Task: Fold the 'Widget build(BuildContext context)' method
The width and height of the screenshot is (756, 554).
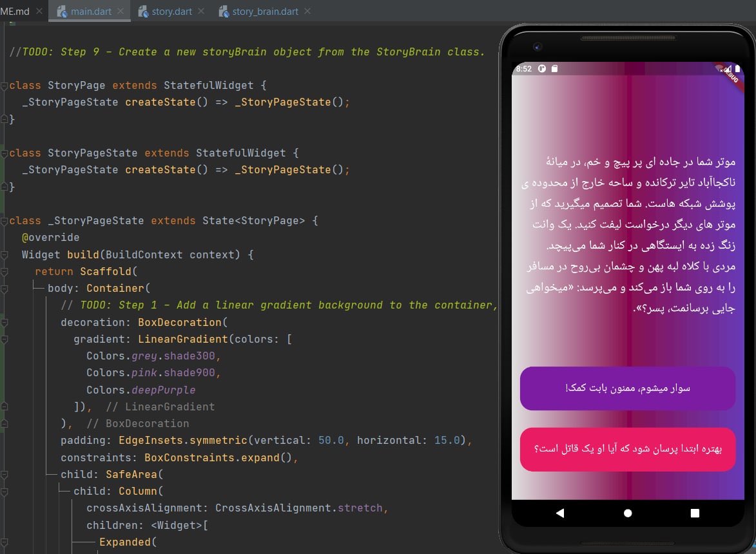Action: point(4,255)
